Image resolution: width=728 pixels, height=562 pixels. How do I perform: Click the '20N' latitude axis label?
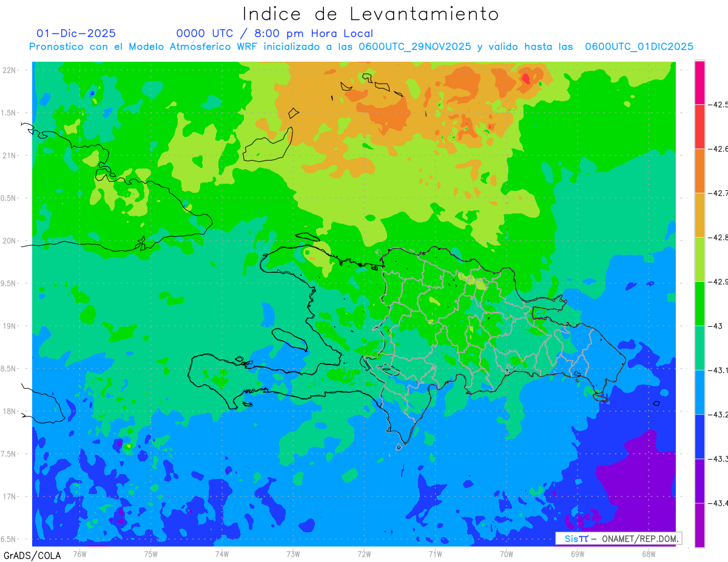coord(10,241)
